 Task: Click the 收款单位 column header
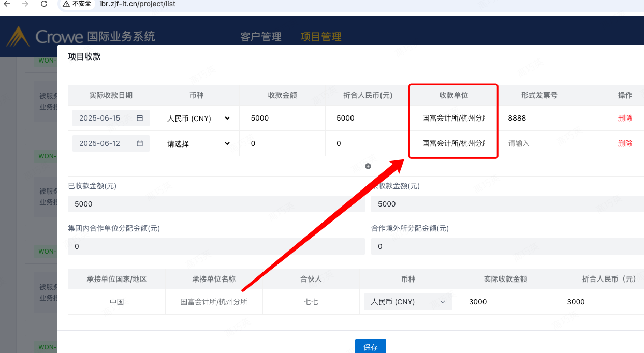tap(453, 95)
